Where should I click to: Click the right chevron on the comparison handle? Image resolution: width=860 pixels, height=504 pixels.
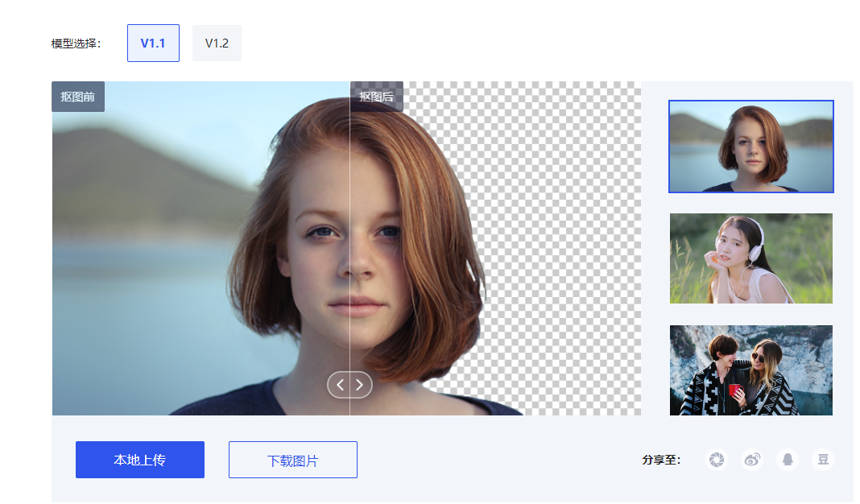(360, 385)
